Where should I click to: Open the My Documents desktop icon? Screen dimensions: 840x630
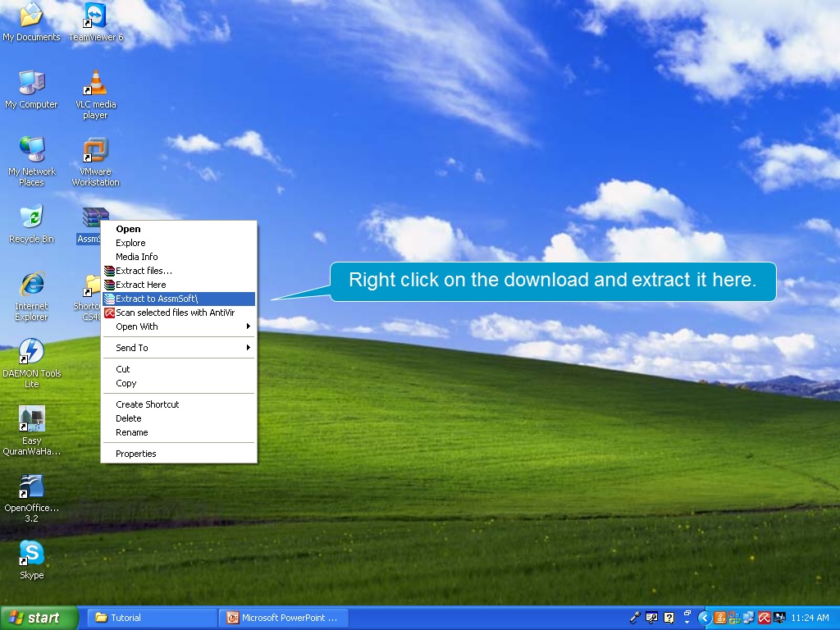[x=31, y=21]
